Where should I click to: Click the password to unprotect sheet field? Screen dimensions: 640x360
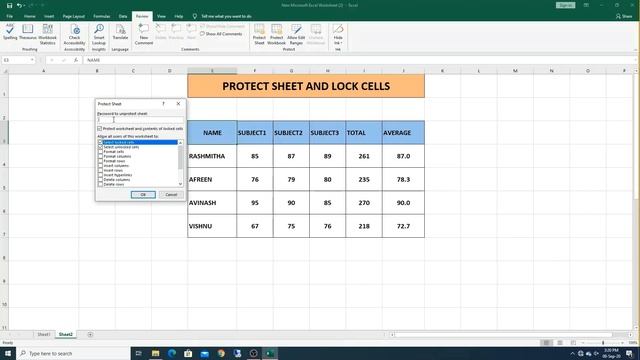(x=140, y=120)
